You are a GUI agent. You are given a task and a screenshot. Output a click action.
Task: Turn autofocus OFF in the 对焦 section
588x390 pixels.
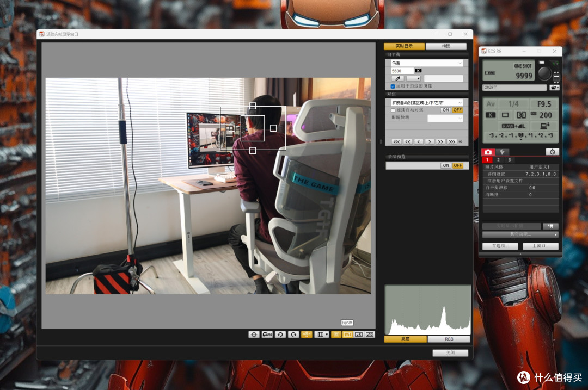pyautogui.click(x=457, y=110)
